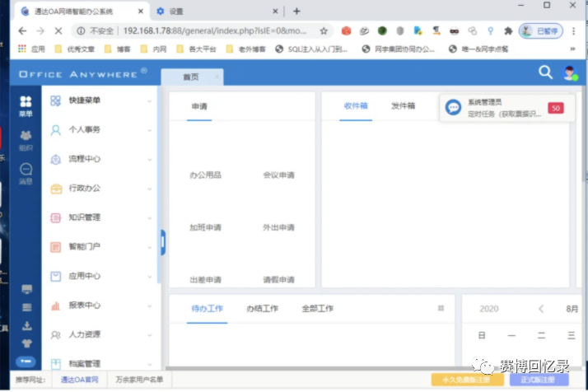Open 万余家用户名单 link
Screen dimensions: 588x392
[x=139, y=380]
